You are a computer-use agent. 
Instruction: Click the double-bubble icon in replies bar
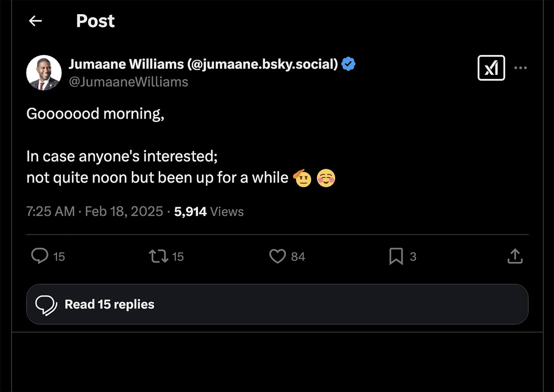46,305
